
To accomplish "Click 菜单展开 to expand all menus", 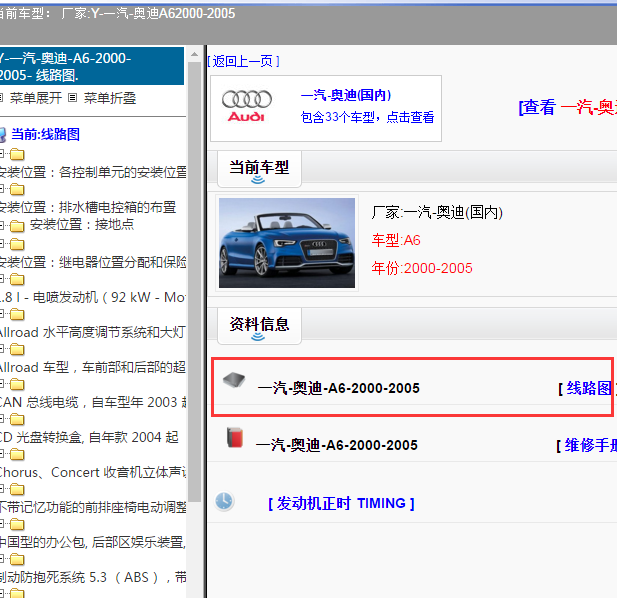I will (36, 98).
